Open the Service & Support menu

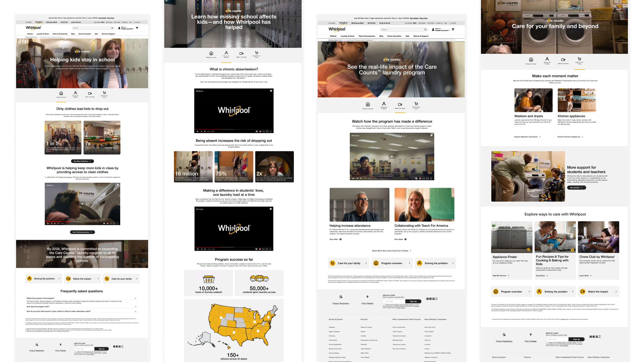click(108, 34)
